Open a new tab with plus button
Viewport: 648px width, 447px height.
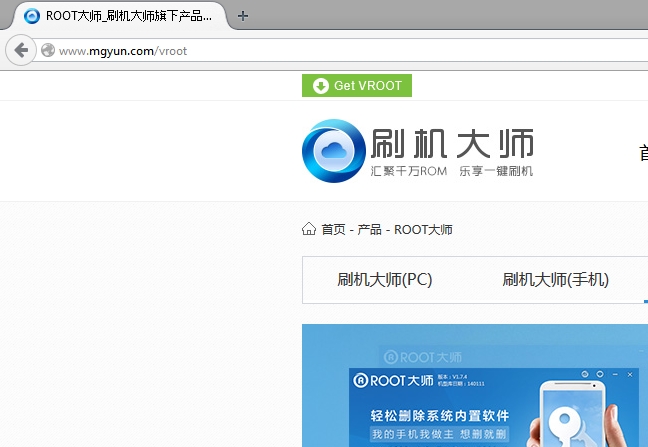[x=243, y=16]
